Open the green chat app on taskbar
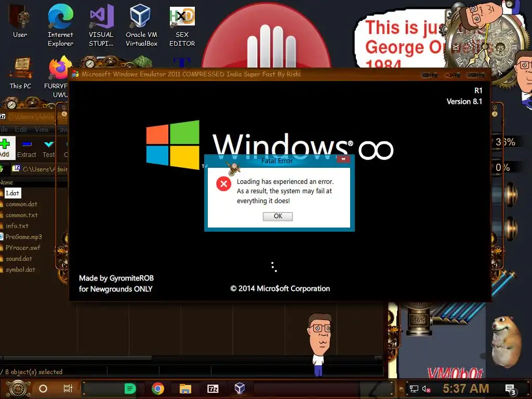 pyautogui.click(x=130, y=389)
